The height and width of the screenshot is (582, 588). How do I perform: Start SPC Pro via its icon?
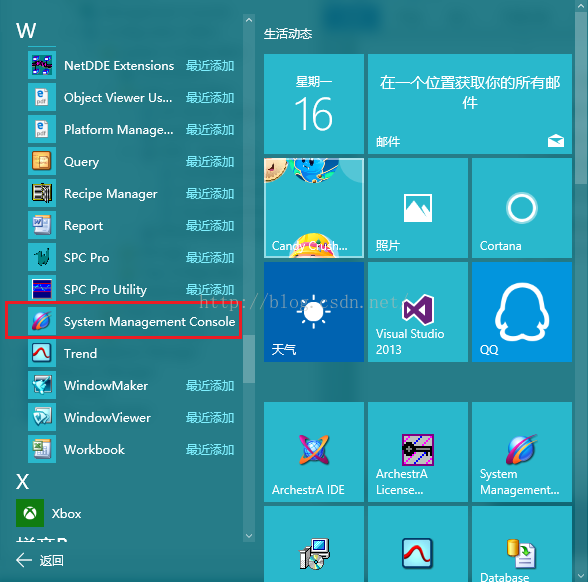tap(42, 257)
